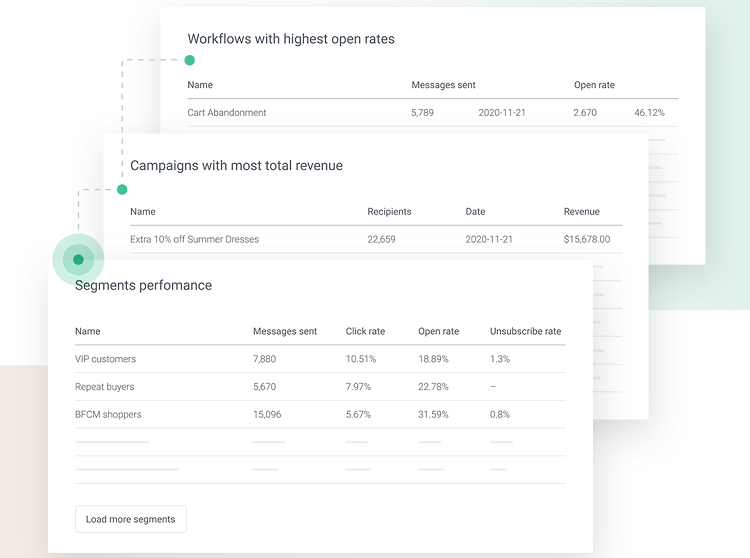The image size is (750, 558).
Task: Click the pulsing green dot above Segments
Action: click(x=78, y=260)
